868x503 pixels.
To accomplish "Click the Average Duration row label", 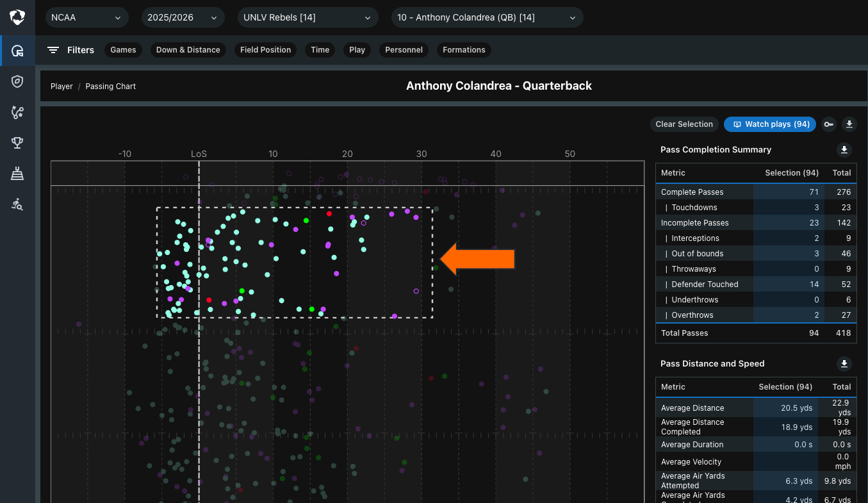I will tap(692, 445).
